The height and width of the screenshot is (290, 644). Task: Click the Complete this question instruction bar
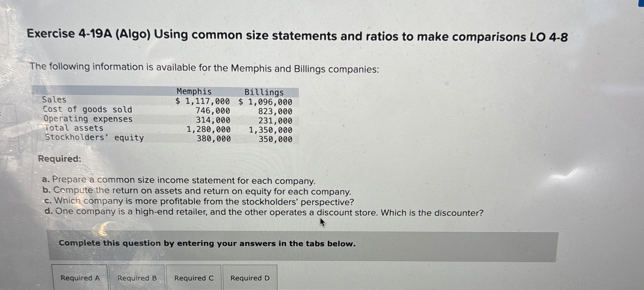coord(207,243)
